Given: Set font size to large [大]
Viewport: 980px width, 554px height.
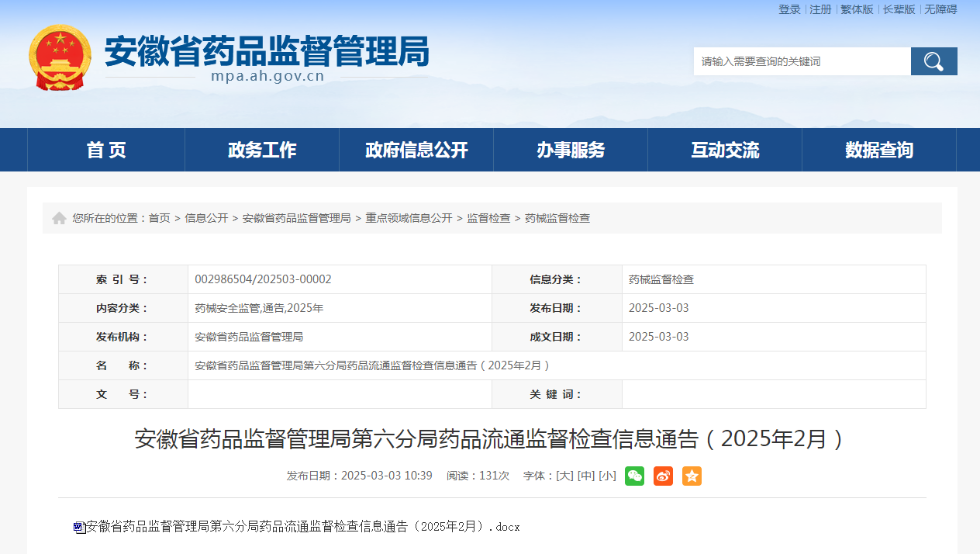Looking at the screenshot, I should [564, 476].
